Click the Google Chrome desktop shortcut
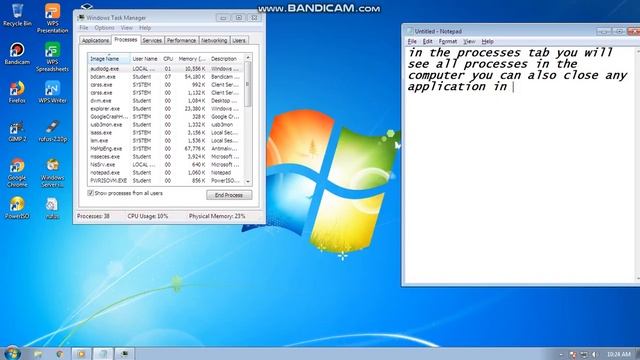The width and height of the screenshot is (640, 360). click(x=17, y=173)
